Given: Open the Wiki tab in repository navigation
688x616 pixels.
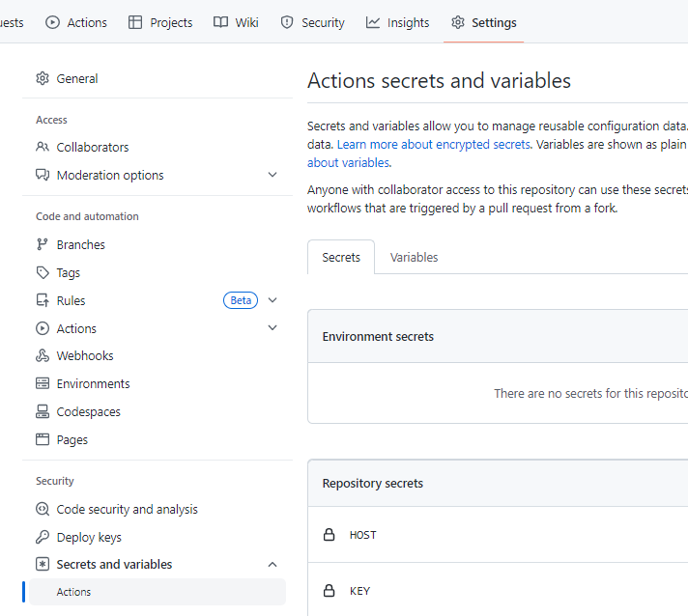Looking at the screenshot, I should [x=236, y=22].
